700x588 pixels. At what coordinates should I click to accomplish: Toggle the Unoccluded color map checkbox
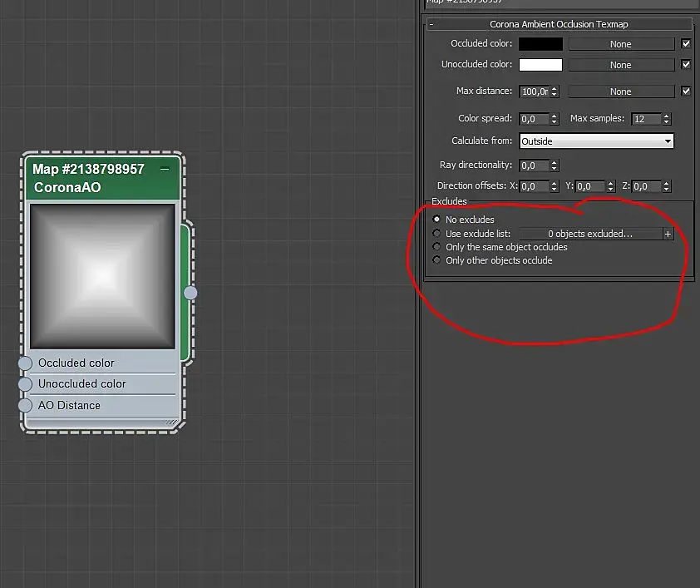tap(686, 64)
